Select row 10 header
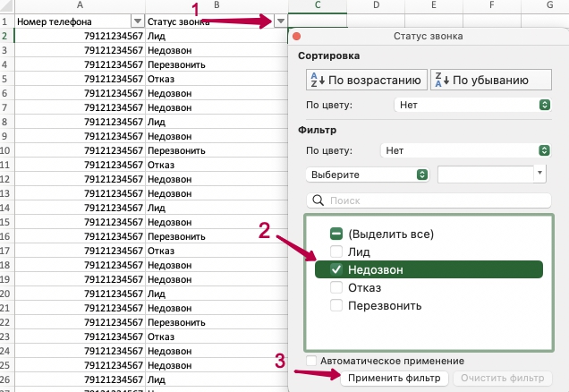The image size is (569, 392). [5, 150]
